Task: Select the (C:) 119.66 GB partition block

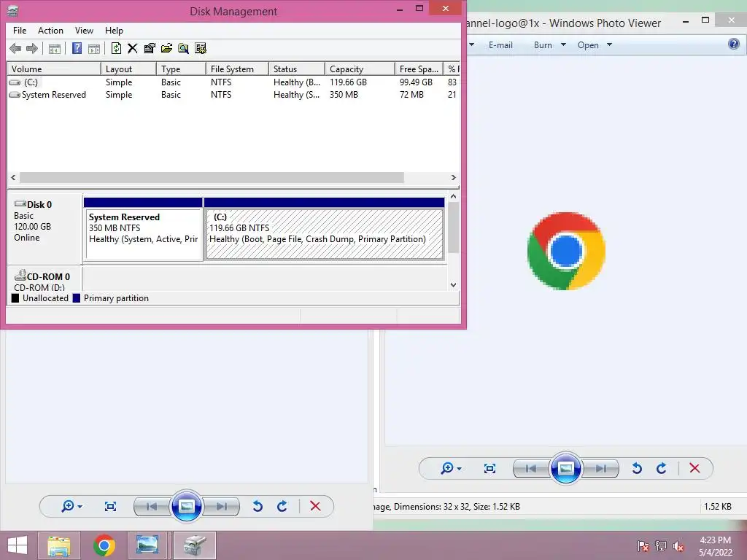Action: [325, 229]
